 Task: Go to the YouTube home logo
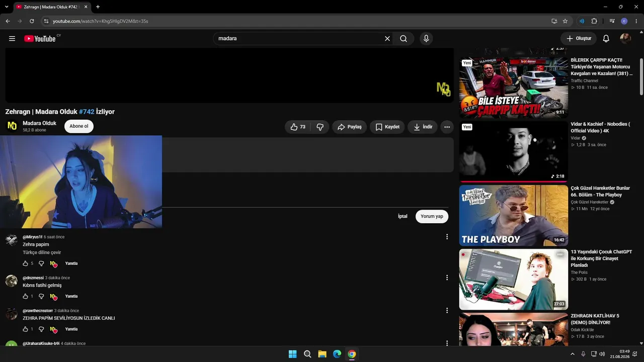(40, 39)
